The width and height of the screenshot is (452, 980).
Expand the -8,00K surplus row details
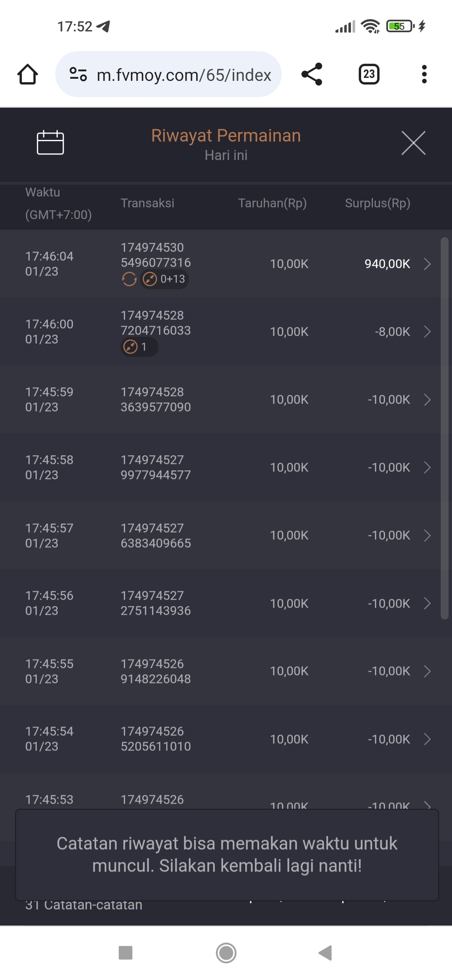[427, 332]
